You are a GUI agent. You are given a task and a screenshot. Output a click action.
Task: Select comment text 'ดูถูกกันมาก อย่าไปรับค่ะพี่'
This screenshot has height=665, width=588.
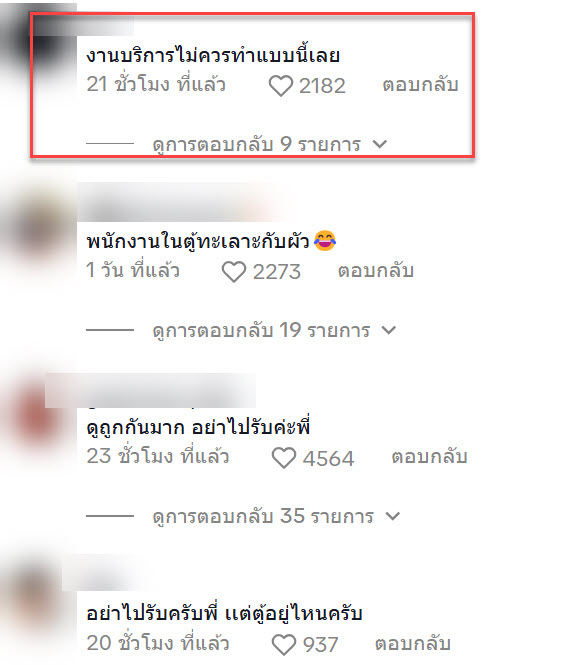(198, 427)
